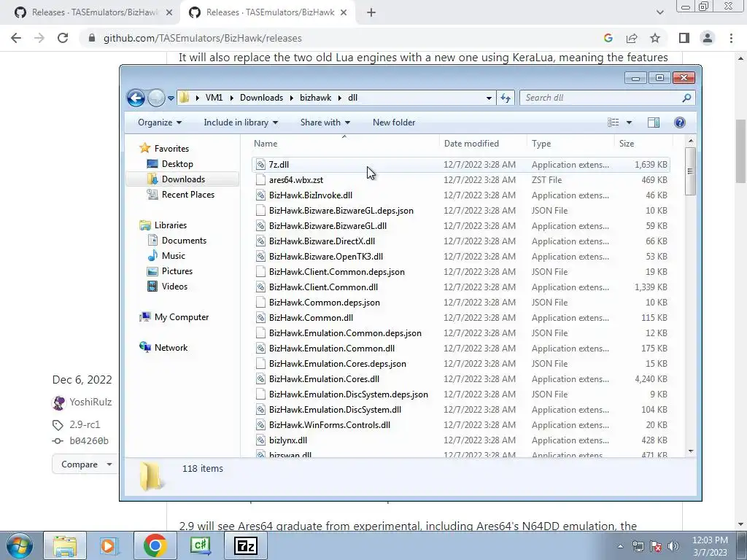Open YoshiRulz profile link on GitHub

[90, 402]
